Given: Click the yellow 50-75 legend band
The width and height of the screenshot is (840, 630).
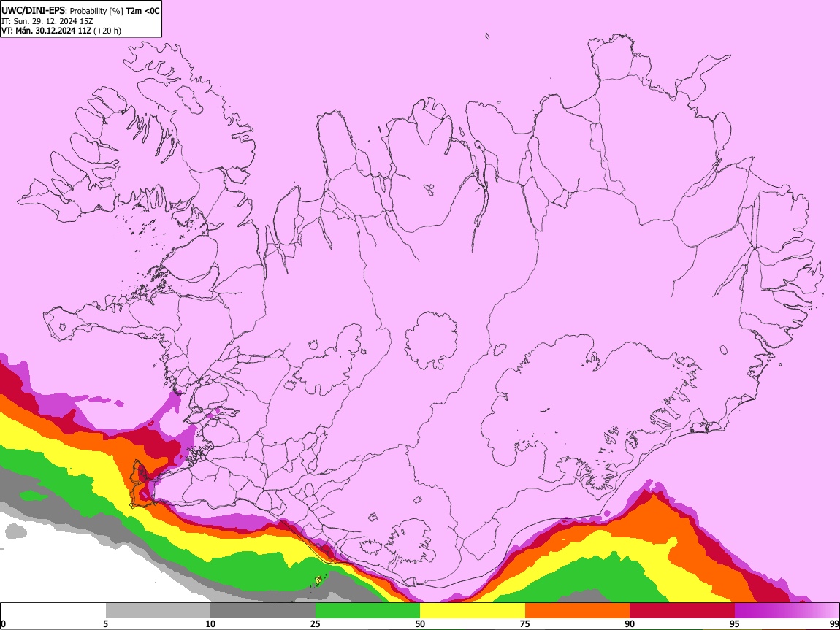Looking at the screenshot, I should coord(473,611).
